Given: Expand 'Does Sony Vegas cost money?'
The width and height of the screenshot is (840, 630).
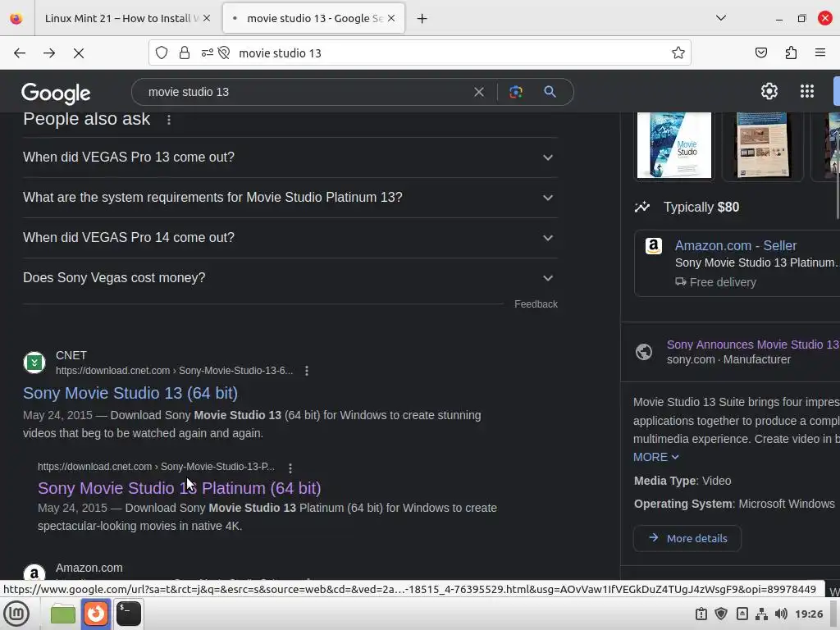Looking at the screenshot, I should [x=290, y=278].
